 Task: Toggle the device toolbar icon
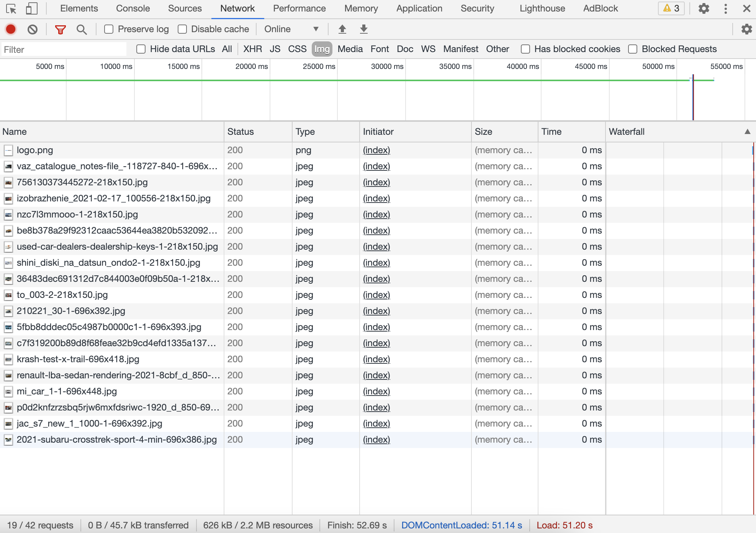click(31, 9)
